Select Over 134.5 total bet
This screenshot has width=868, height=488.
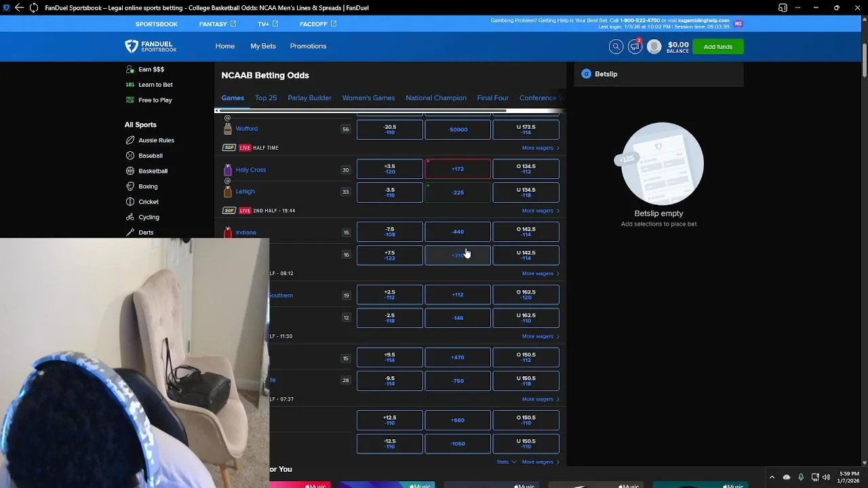pyautogui.click(x=526, y=169)
